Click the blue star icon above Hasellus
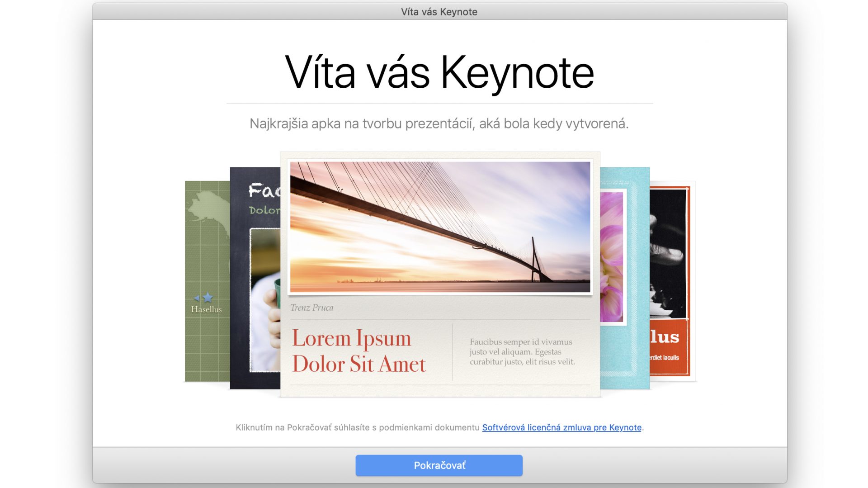868x488 pixels. (208, 298)
